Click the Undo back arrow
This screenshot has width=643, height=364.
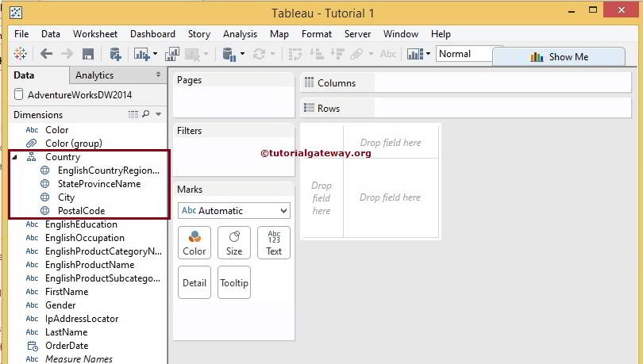pyautogui.click(x=46, y=54)
